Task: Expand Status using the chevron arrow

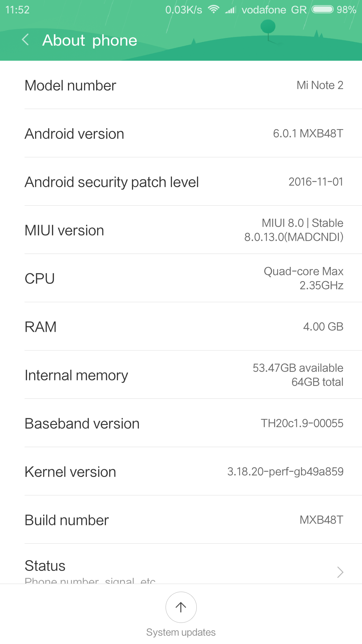Action: point(340,572)
